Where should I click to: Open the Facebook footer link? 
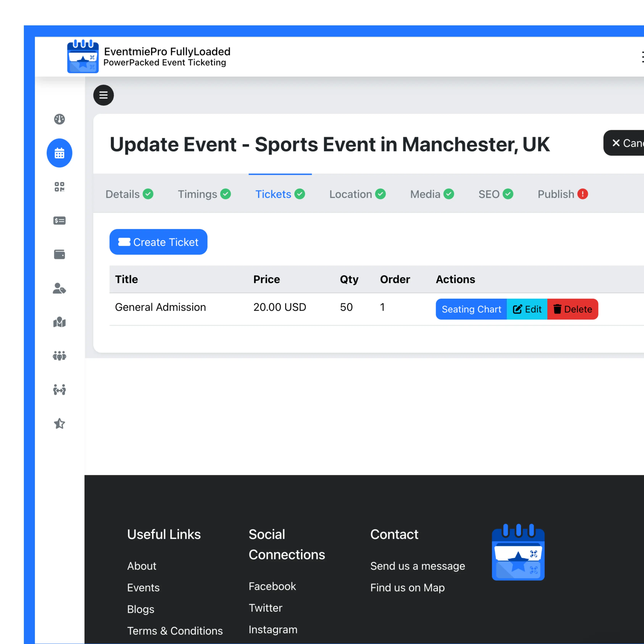[272, 586]
